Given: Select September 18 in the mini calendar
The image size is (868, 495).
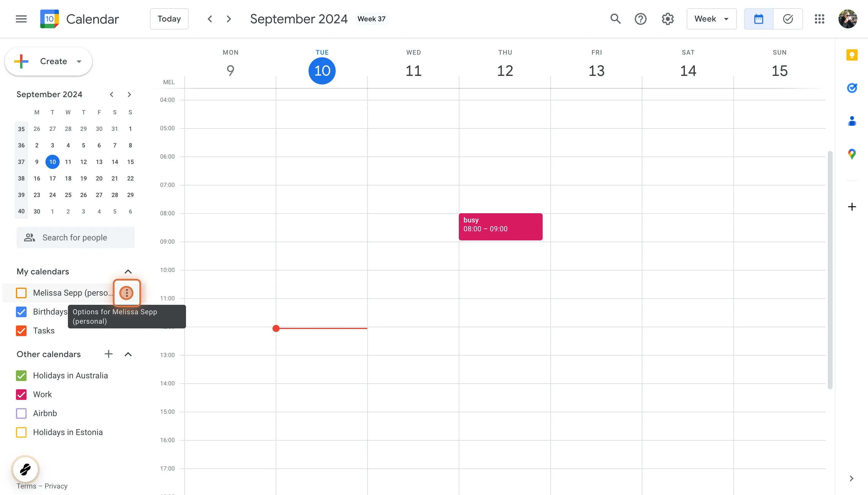Looking at the screenshot, I should pyautogui.click(x=68, y=178).
